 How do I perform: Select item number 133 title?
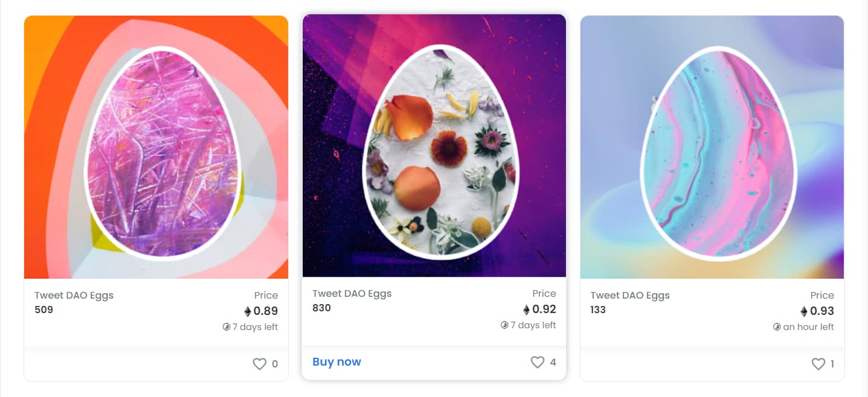click(x=598, y=310)
